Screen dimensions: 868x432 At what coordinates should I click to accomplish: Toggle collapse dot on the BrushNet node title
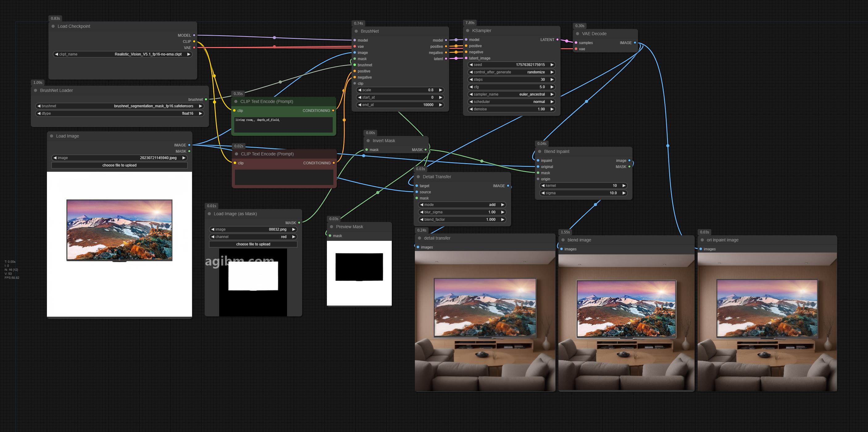pos(356,31)
